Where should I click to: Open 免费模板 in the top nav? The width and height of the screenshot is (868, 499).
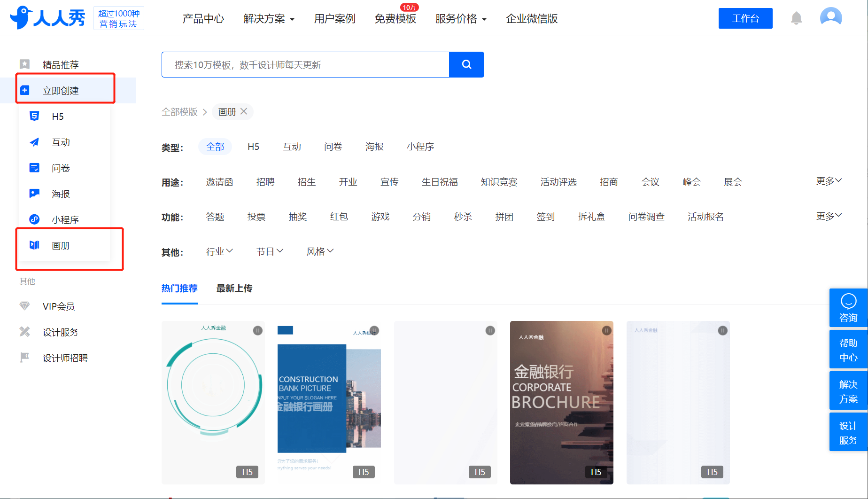[395, 19]
